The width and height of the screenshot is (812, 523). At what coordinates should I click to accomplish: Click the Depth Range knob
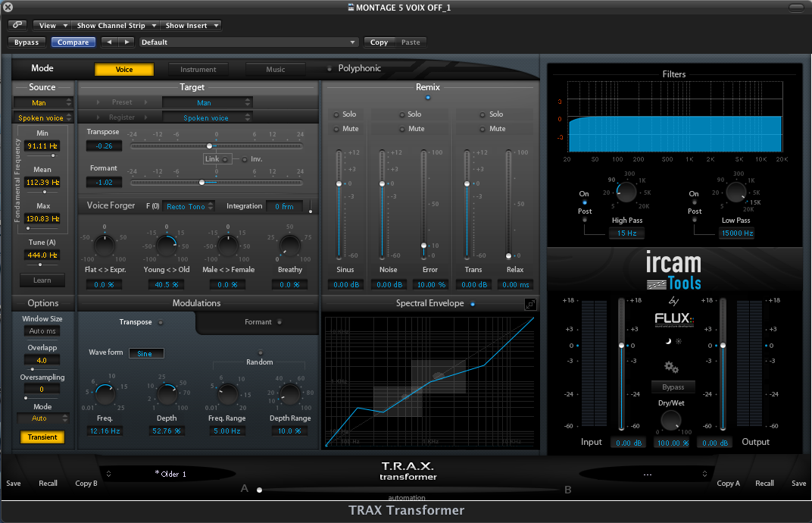tap(290, 395)
